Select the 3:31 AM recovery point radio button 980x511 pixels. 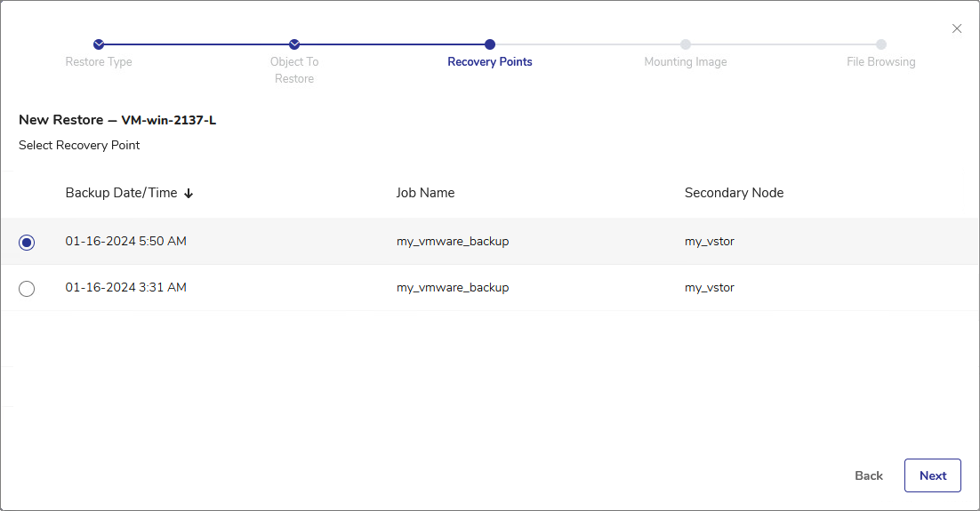pyautogui.click(x=27, y=289)
